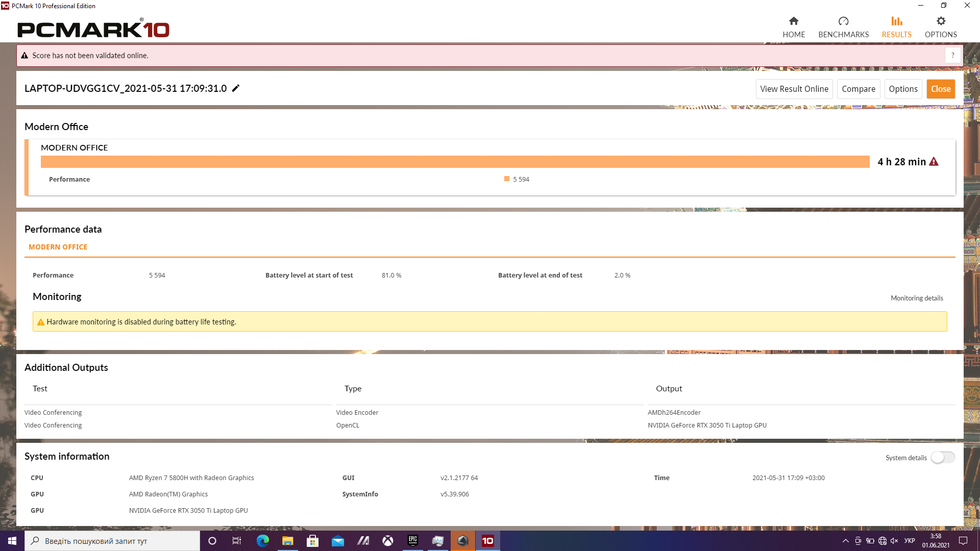
Task: Switch to the RESULTS section
Action: pyautogui.click(x=896, y=27)
